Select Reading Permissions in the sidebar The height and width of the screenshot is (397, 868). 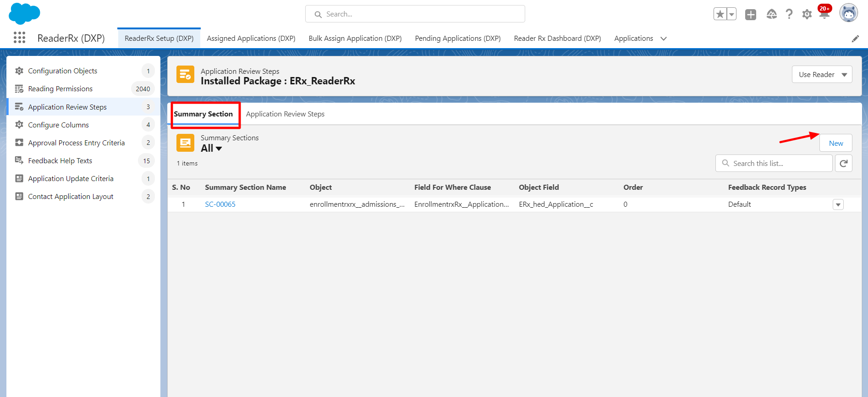[60, 88]
